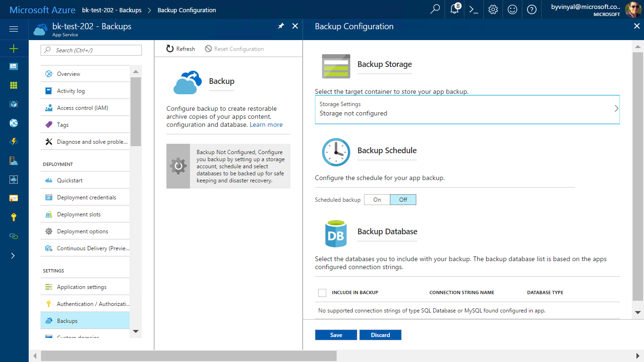This screenshot has width=644, height=362.
Task: Click the Refresh toolbar button
Action: click(181, 49)
